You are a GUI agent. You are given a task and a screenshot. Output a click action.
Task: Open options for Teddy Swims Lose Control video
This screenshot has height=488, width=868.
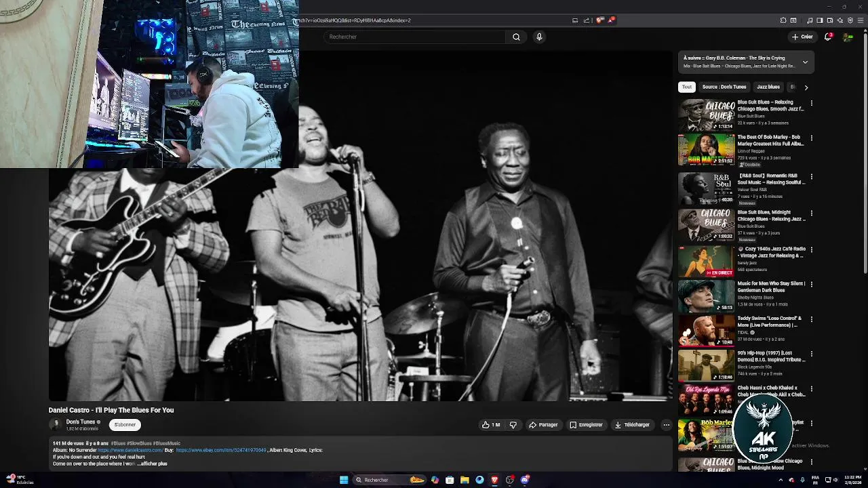point(812,319)
